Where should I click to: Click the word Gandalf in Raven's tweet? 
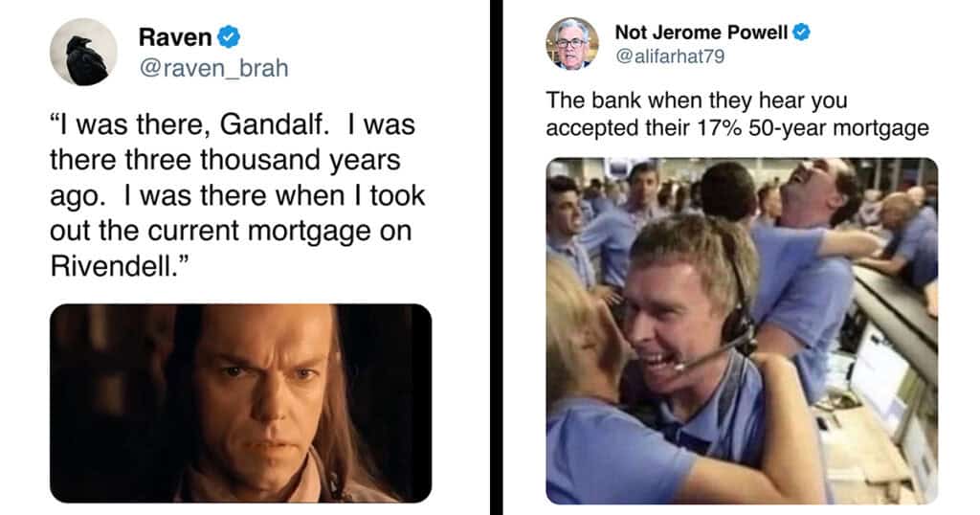point(274,124)
